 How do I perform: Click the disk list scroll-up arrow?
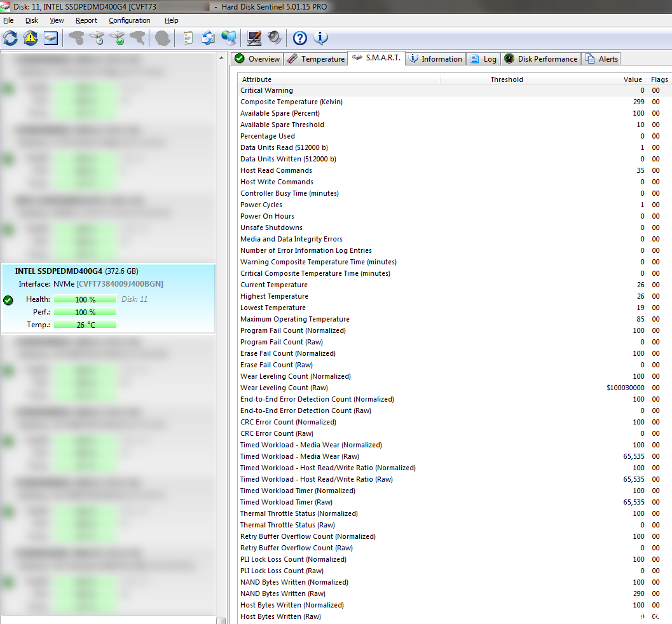(x=221, y=58)
